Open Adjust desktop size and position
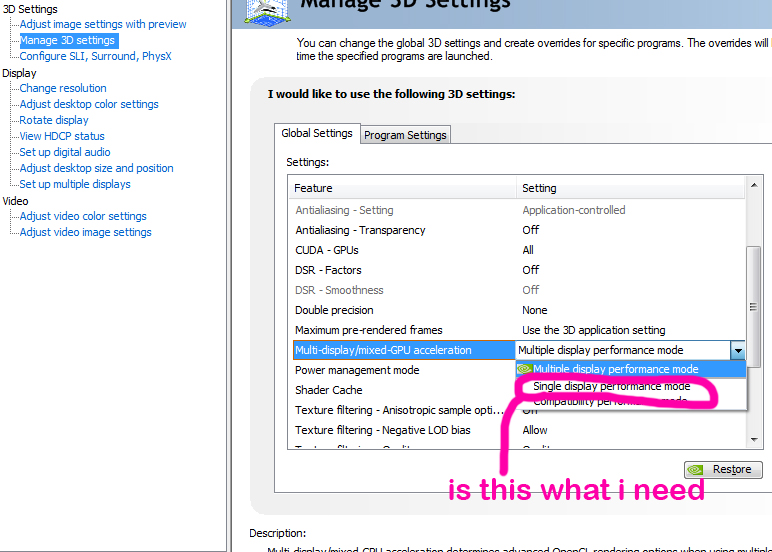Screen dimensions: 772x552 (96, 168)
